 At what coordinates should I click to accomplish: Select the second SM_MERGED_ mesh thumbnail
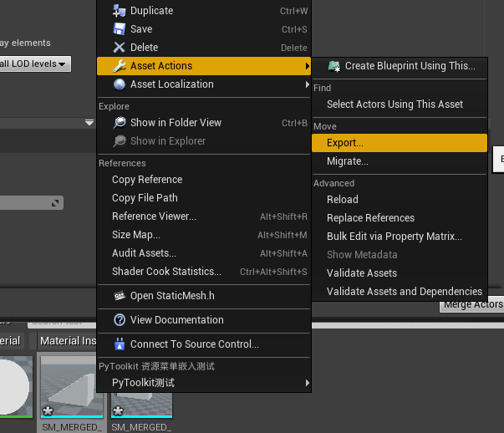tap(141, 405)
